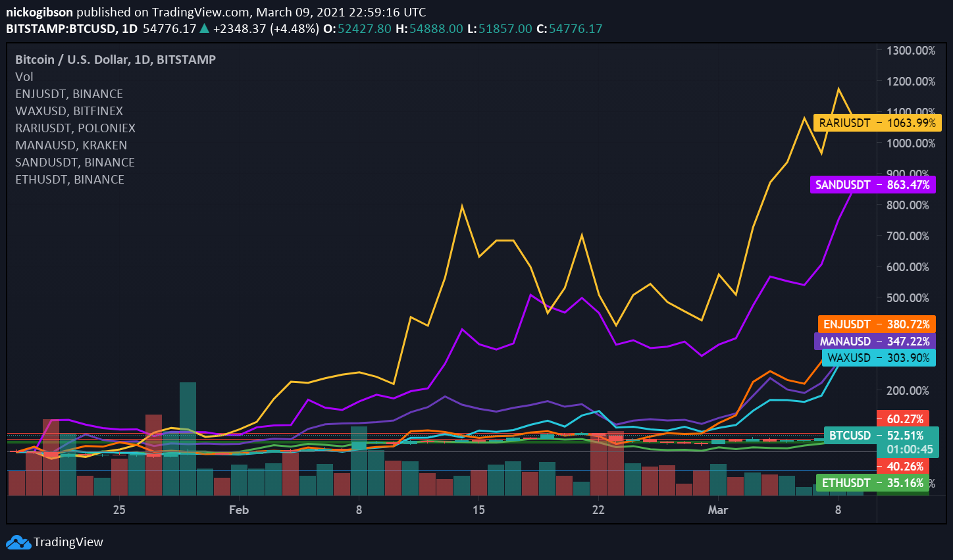Screen dimensions: 953x560
Task: Click the 1300.00% y-axis tick
Action: pyautogui.click(x=911, y=51)
